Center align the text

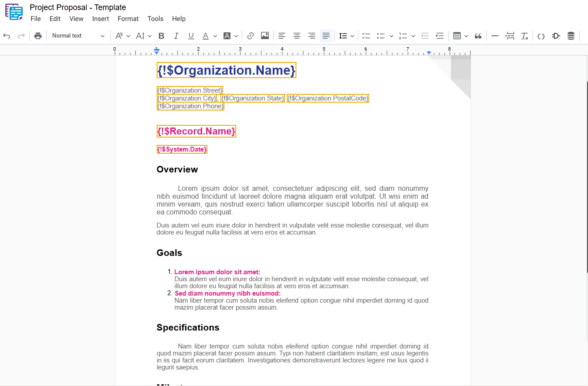[x=297, y=36]
